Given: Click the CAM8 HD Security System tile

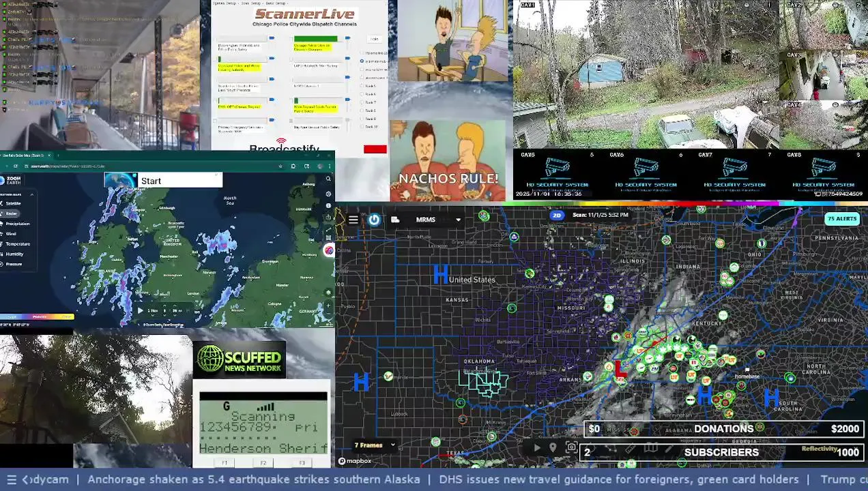Looking at the screenshot, I should 824,174.
